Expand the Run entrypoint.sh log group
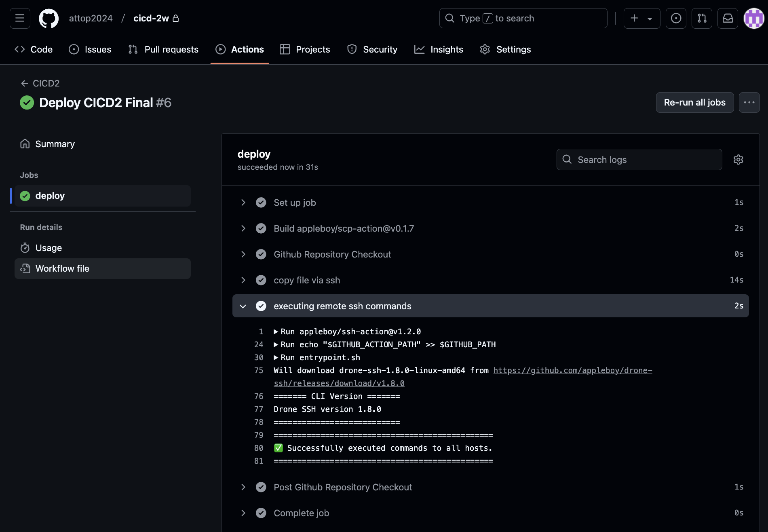The height and width of the screenshot is (532, 768). coord(276,357)
